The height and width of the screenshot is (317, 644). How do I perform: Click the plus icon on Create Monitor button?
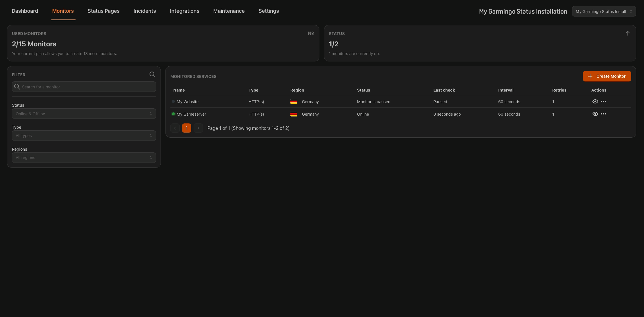click(590, 76)
